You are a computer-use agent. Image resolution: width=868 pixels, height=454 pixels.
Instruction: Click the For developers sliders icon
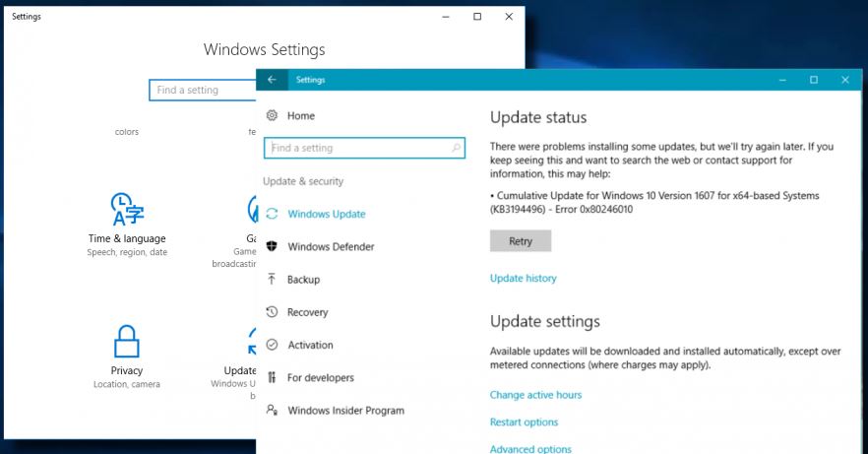click(272, 377)
